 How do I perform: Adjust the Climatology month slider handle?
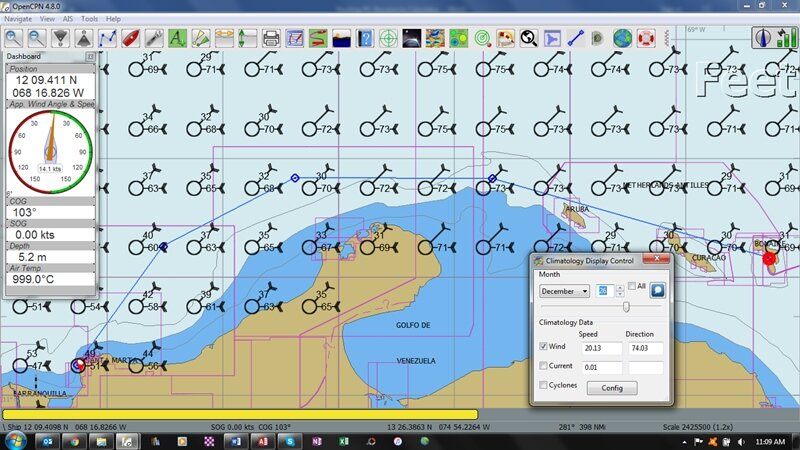pos(626,307)
